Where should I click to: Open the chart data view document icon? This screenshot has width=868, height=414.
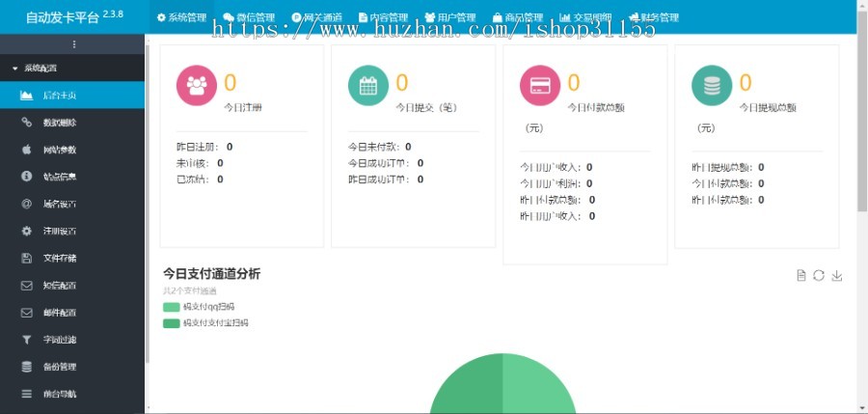click(x=801, y=275)
